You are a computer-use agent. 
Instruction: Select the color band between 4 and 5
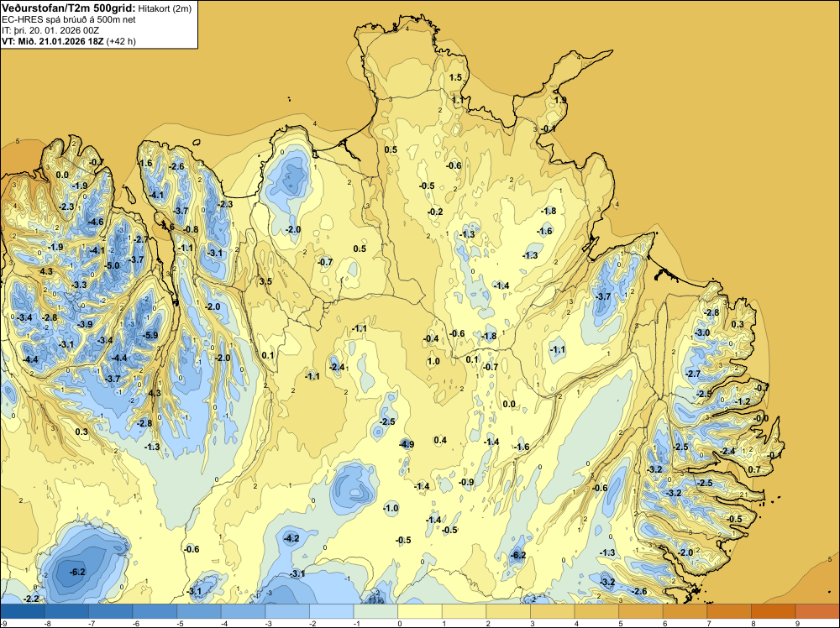(x=596, y=611)
